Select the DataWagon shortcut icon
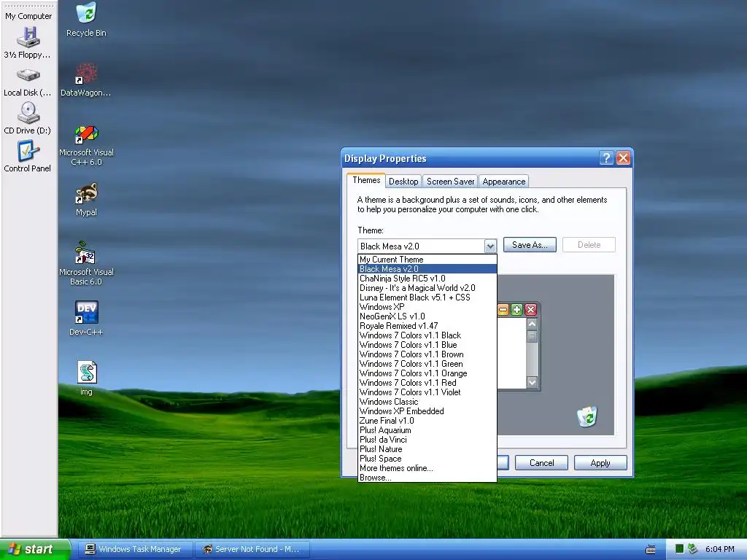The image size is (747, 560). coord(86,80)
